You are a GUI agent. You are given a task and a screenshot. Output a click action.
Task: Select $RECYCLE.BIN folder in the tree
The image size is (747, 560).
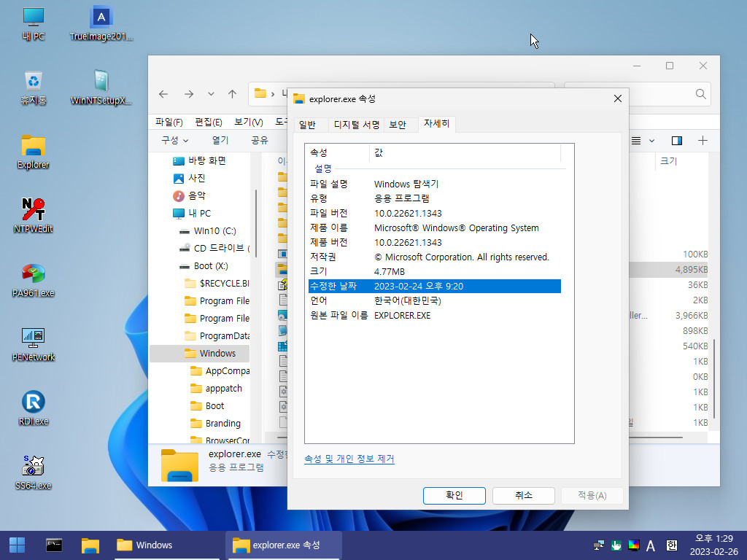click(x=217, y=284)
